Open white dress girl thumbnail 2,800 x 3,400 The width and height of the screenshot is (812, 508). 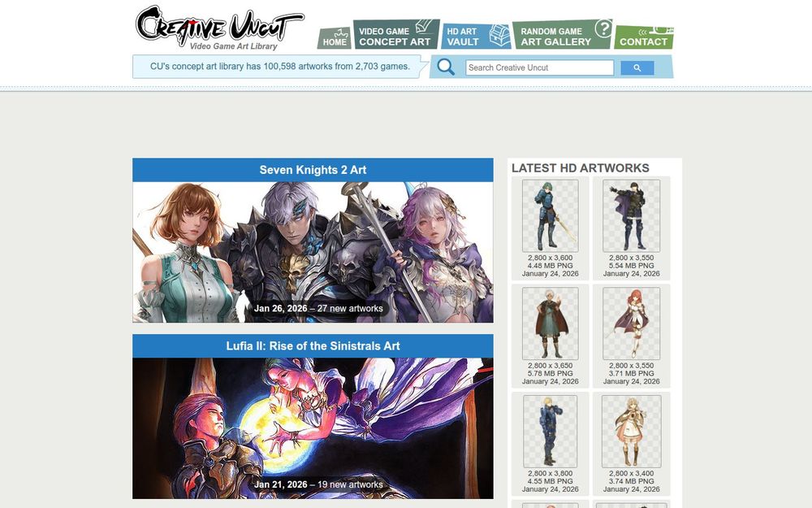[x=631, y=432]
